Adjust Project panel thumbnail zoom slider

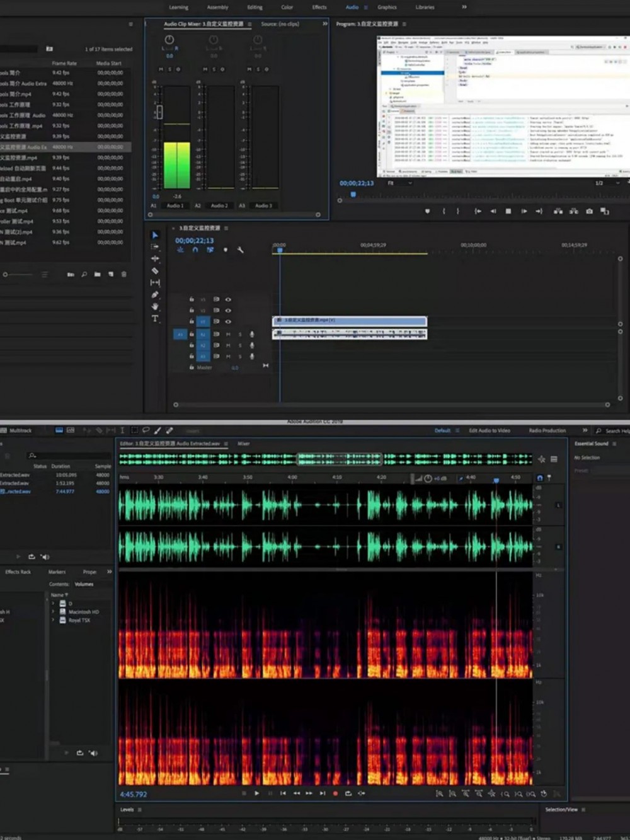[x=18, y=275]
